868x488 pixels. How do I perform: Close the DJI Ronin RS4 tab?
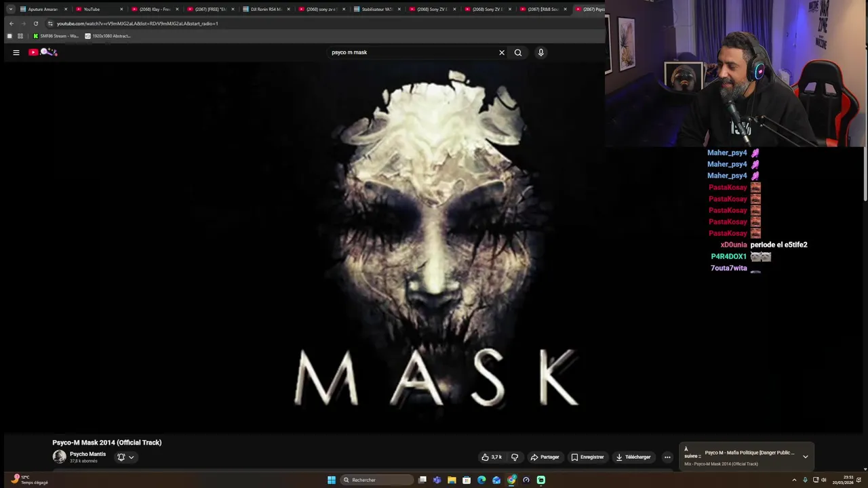tap(288, 9)
